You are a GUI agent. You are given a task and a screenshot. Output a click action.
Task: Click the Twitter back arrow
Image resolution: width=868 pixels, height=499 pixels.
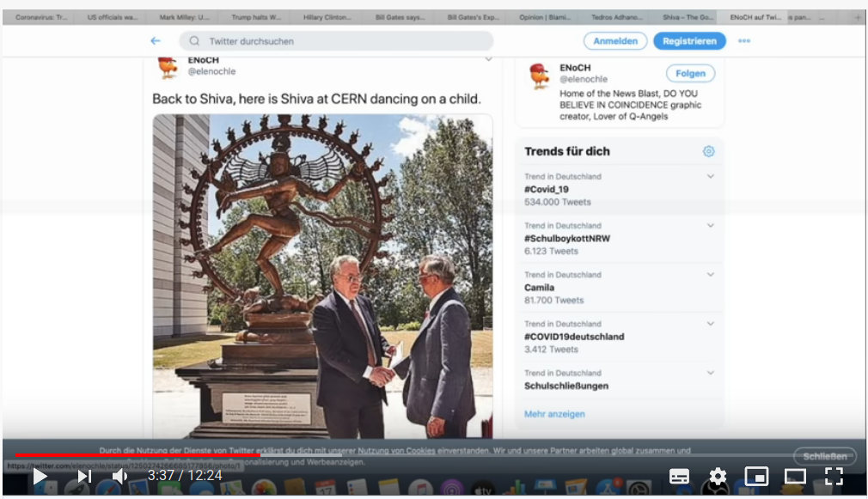pyautogui.click(x=156, y=40)
